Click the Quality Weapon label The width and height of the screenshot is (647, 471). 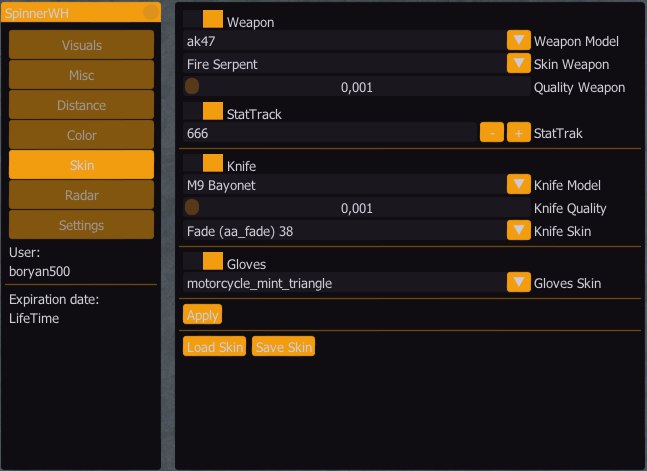click(579, 87)
